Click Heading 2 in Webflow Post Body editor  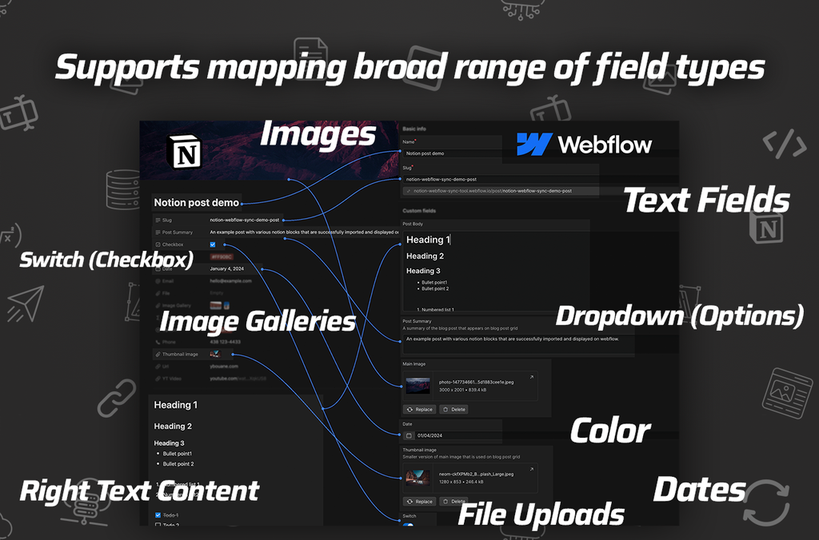tap(425, 256)
